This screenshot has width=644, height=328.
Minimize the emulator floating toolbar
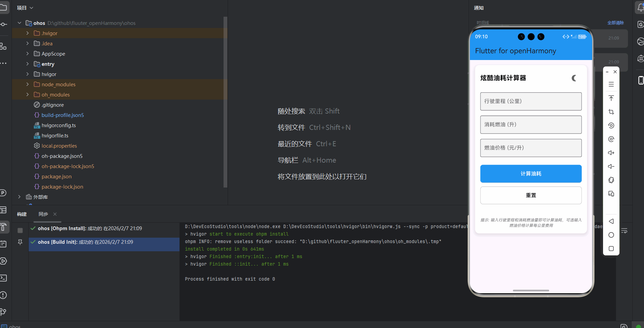(x=607, y=72)
